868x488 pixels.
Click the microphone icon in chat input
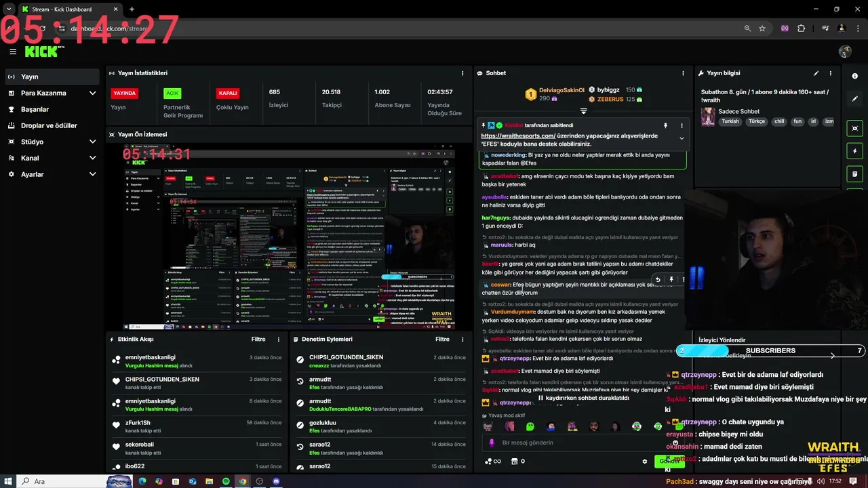(492, 443)
